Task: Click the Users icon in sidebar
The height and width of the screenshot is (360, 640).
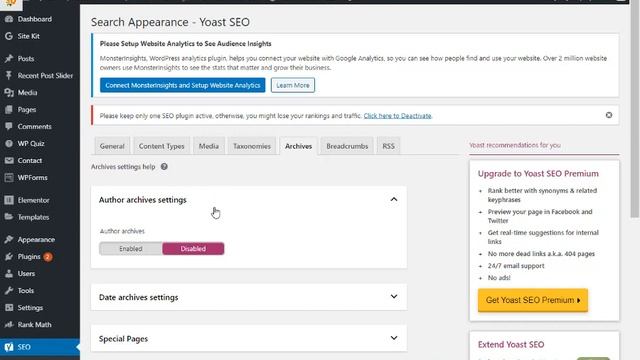Action: [x=9, y=273]
